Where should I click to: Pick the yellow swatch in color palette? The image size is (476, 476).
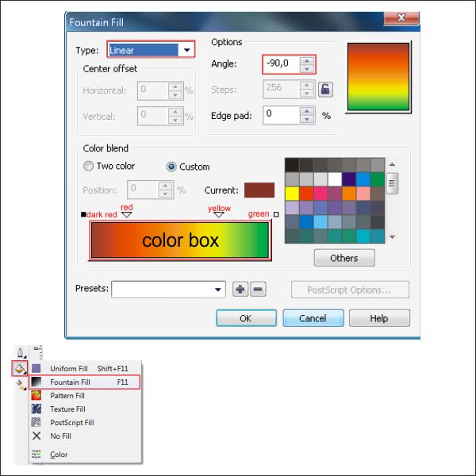point(291,193)
